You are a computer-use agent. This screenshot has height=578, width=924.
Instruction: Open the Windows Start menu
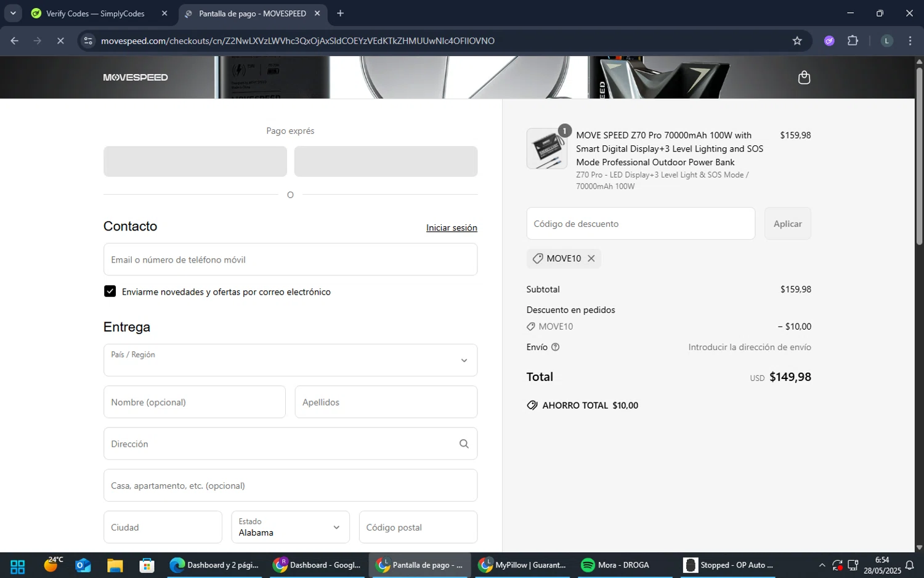pyautogui.click(x=18, y=566)
